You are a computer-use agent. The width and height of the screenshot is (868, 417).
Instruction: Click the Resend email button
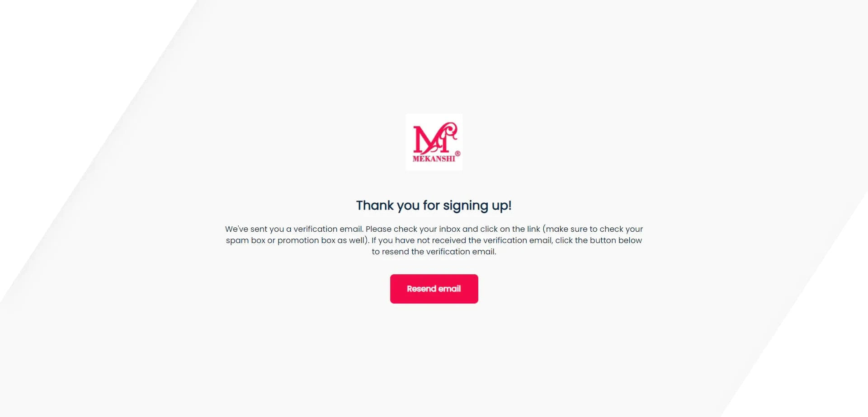[x=434, y=289]
